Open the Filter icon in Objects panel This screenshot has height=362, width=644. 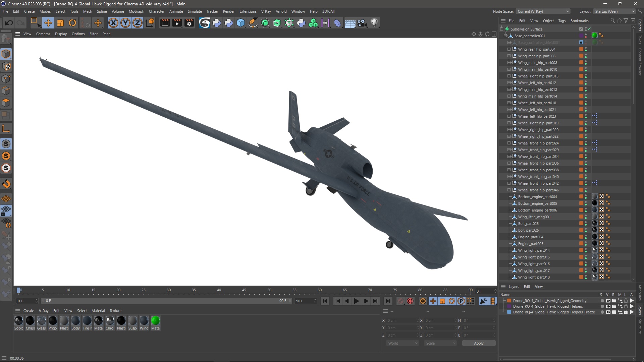click(626, 21)
